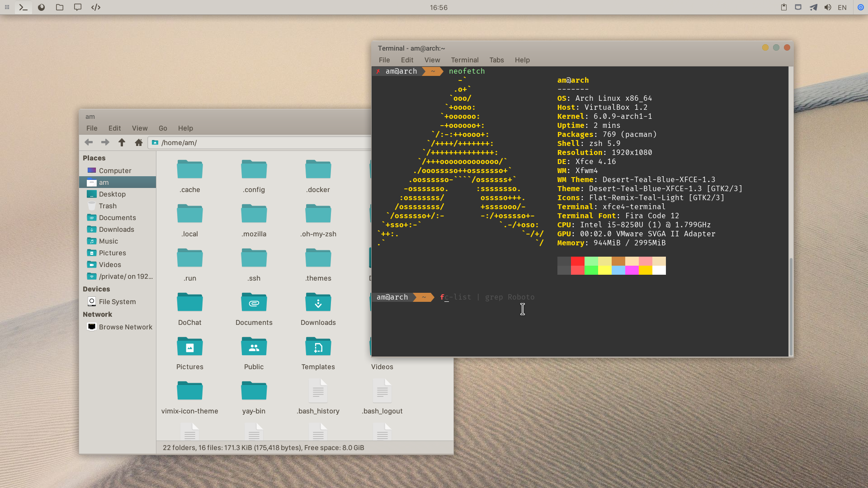868x488 pixels.
Task: Open the file manager launcher in top panel
Action: click(59, 7)
